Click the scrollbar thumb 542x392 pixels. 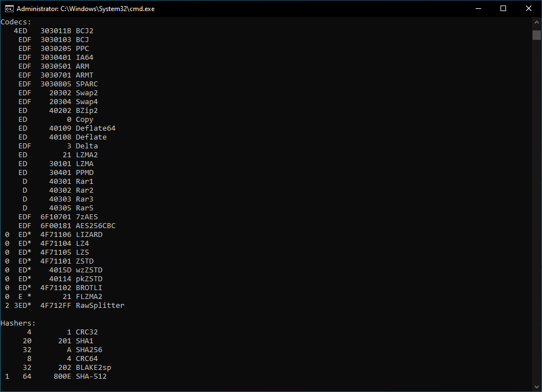tap(537, 36)
